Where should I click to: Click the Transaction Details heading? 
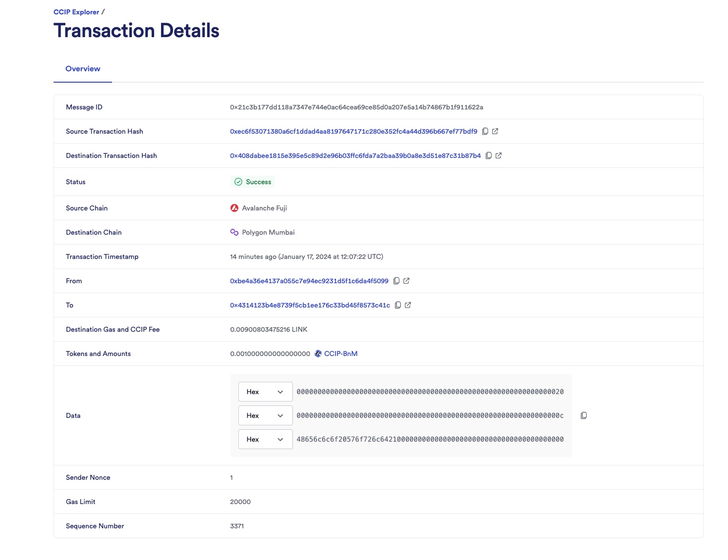[x=136, y=31]
